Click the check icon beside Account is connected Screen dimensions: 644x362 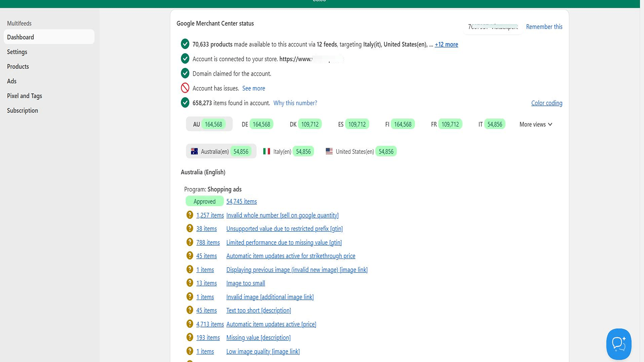185,59
